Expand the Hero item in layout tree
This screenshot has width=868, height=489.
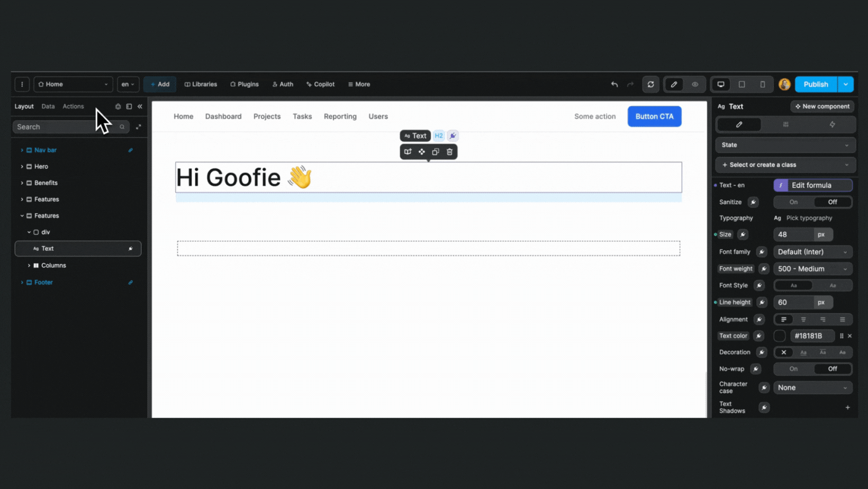[x=22, y=167]
